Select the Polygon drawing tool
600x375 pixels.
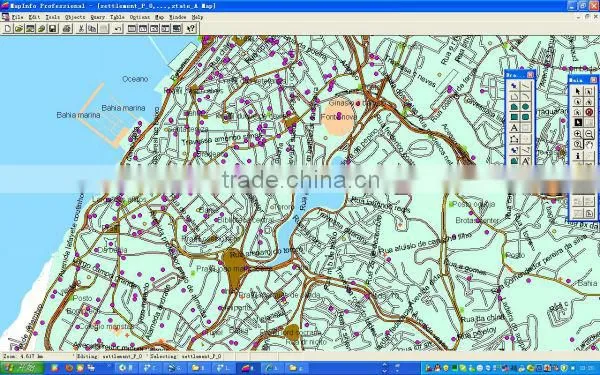point(514,107)
